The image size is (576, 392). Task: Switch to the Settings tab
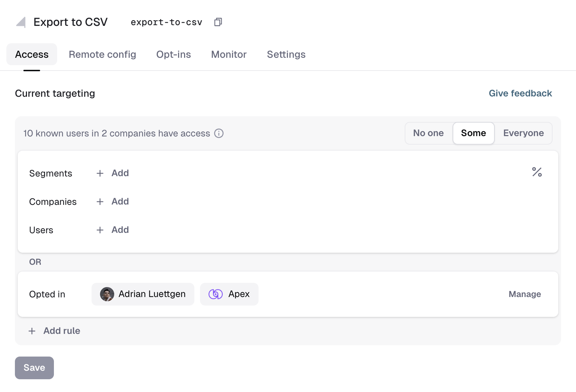[286, 55]
